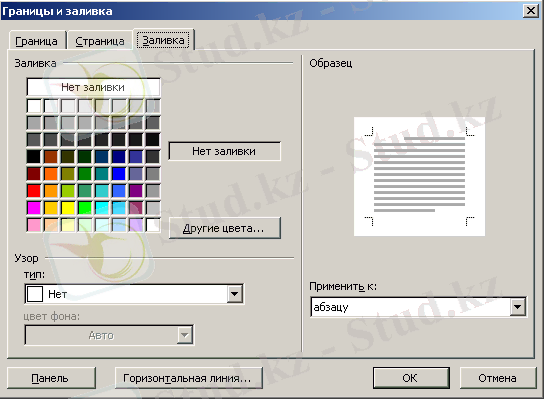Click the Горизонтальная линия button

click(x=188, y=378)
